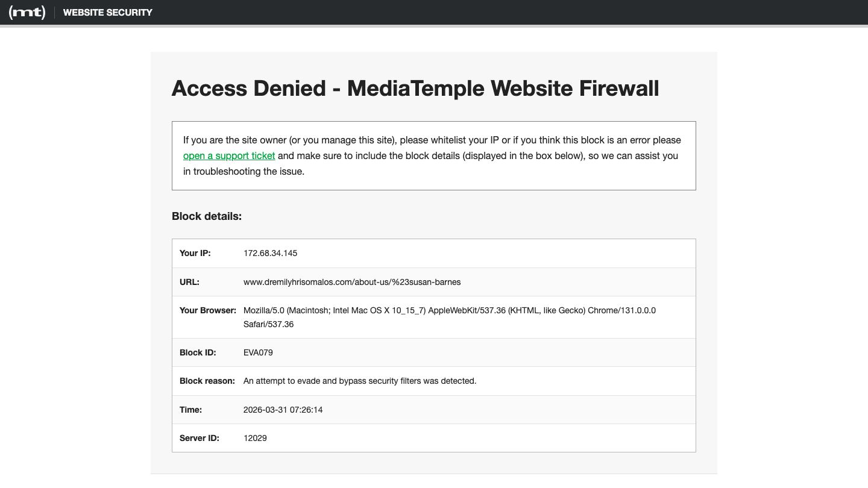
Task: Click the Mozilla/5.0 user agent string
Action: [449, 311]
